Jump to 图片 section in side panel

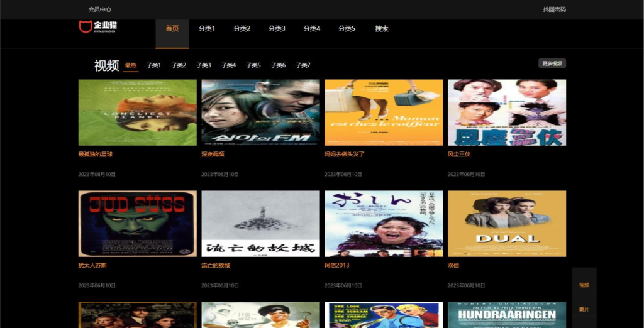pyautogui.click(x=584, y=310)
